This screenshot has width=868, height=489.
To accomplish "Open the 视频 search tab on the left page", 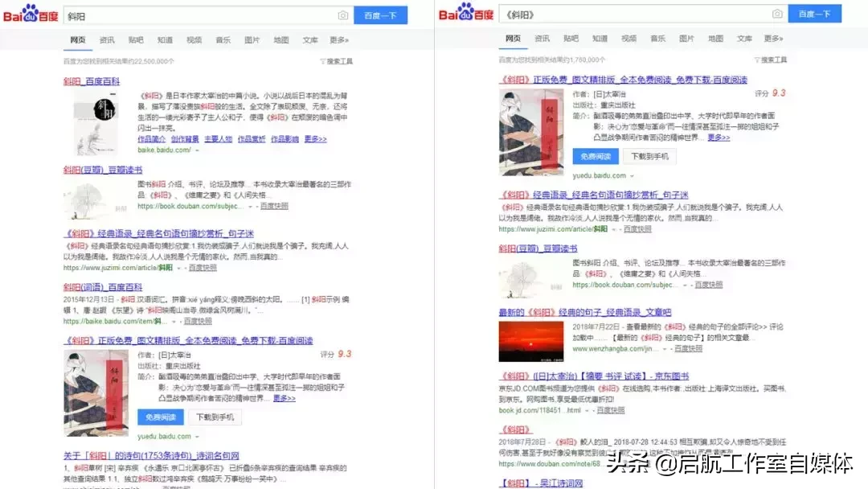I will (x=194, y=38).
